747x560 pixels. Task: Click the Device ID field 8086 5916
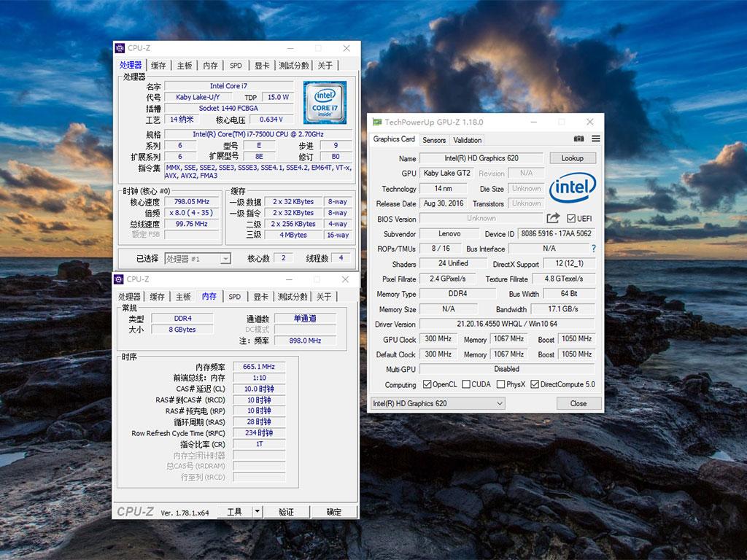point(556,233)
